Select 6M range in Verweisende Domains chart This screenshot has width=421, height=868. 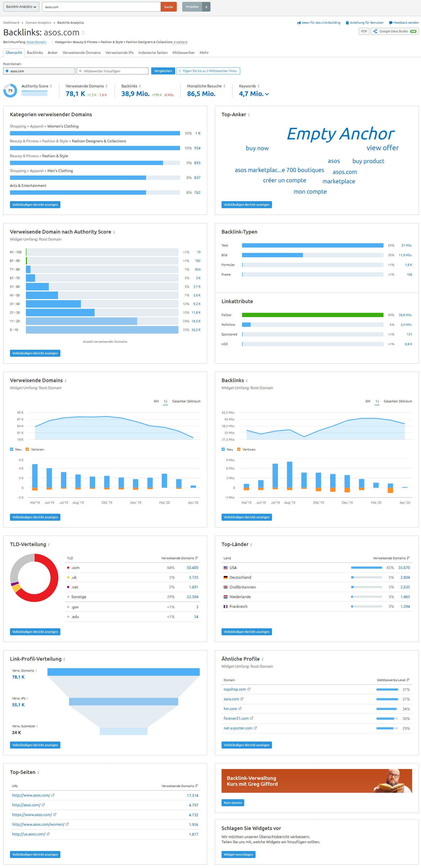[x=156, y=401]
